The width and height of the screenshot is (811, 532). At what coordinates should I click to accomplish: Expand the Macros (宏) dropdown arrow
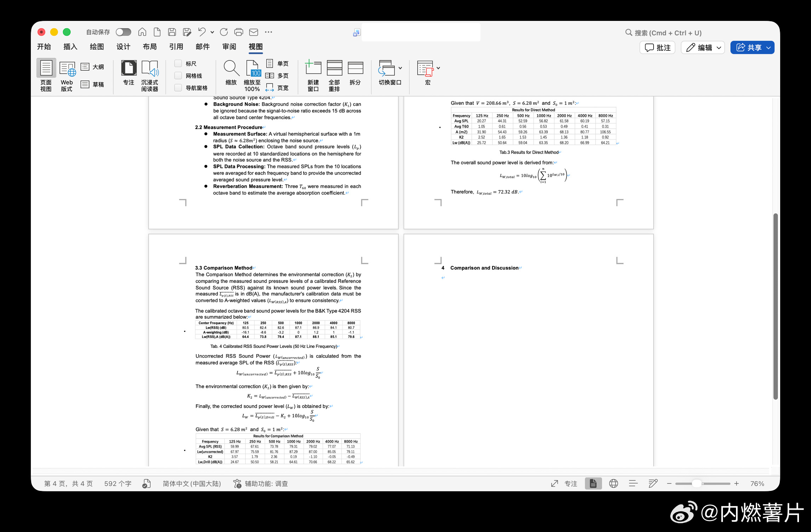(x=438, y=68)
